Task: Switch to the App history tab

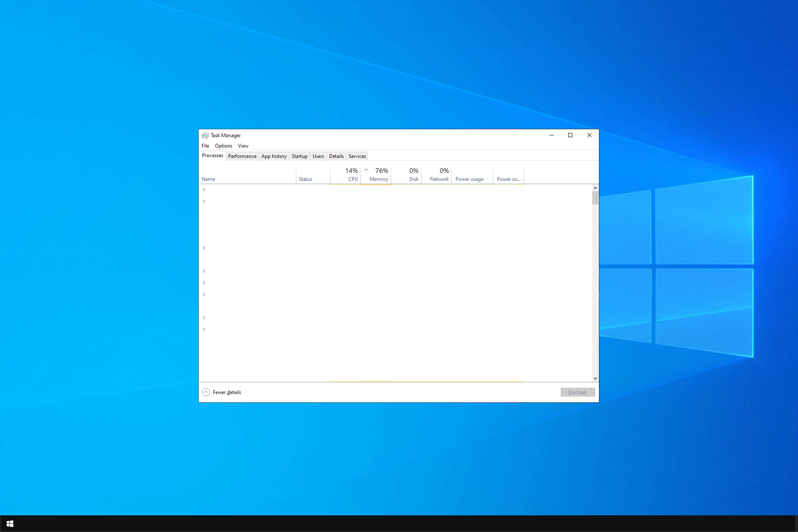Action: (x=274, y=156)
